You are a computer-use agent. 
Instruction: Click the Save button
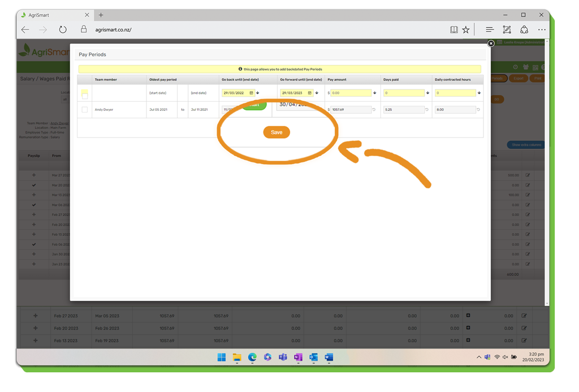(x=276, y=132)
